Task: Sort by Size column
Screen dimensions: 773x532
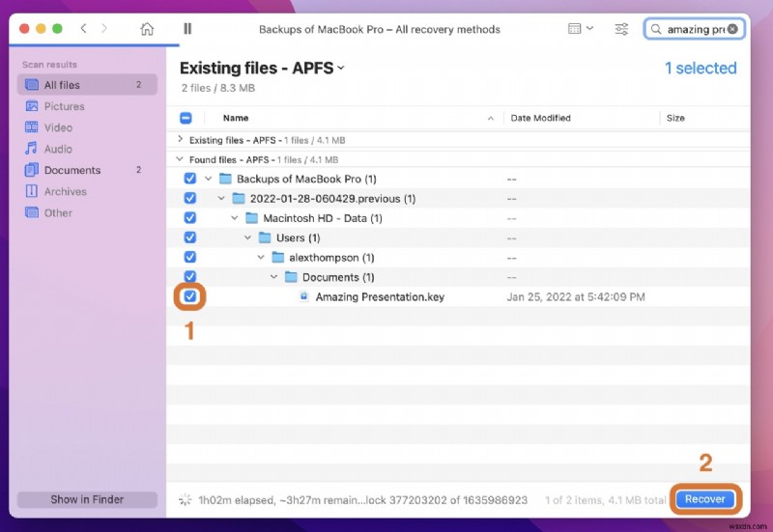Action: [675, 118]
